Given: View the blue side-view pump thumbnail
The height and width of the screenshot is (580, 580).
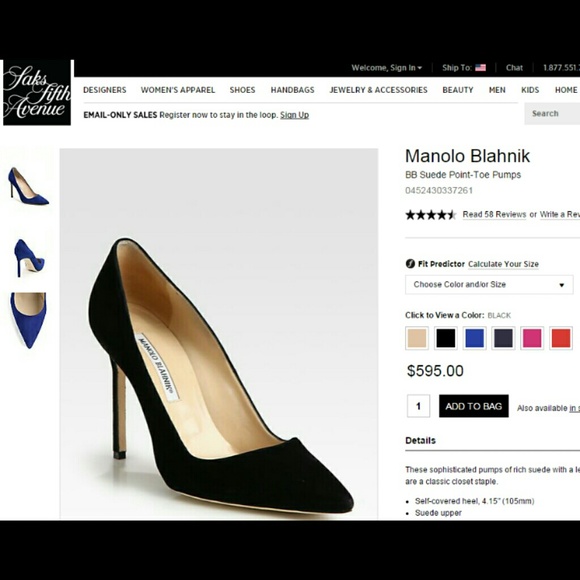Looking at the screenshot, I should 28,186.
